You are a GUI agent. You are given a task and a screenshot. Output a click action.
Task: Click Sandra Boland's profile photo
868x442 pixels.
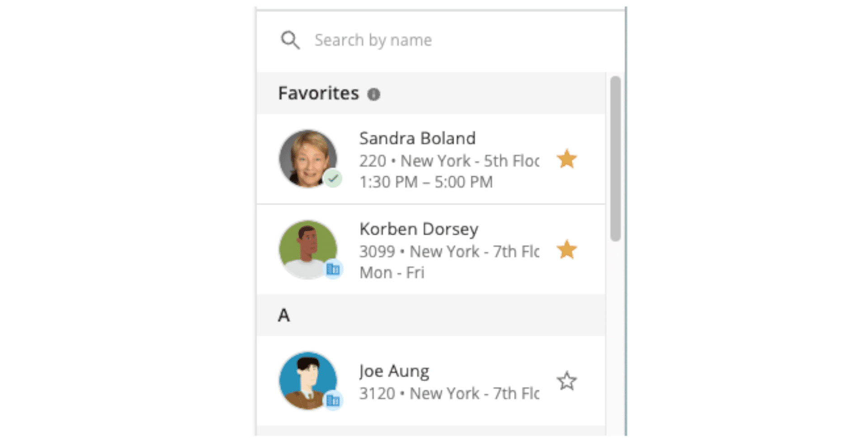pos(308,158)
